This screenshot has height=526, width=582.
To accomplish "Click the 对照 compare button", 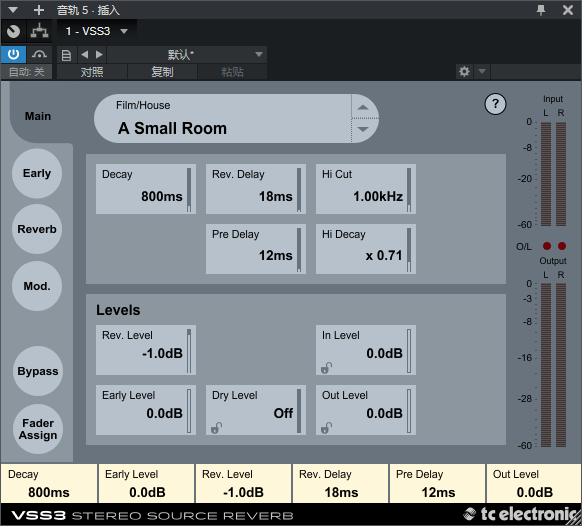I will pos(92,72).
